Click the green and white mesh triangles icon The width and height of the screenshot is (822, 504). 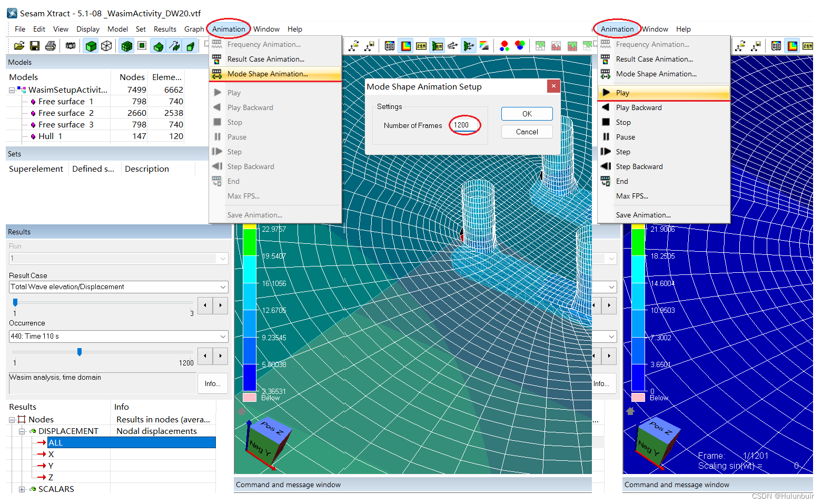click(540, 46)
